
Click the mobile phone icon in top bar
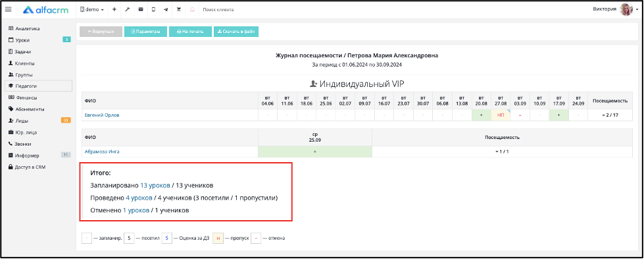coord(153,9)
